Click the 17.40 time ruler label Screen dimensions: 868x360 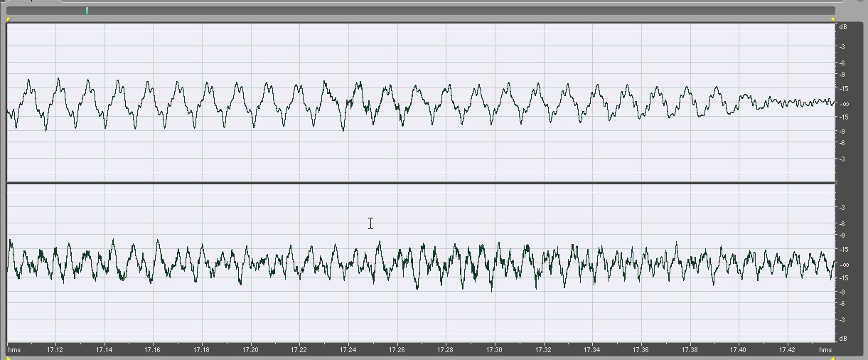click(x=739, y=350)
